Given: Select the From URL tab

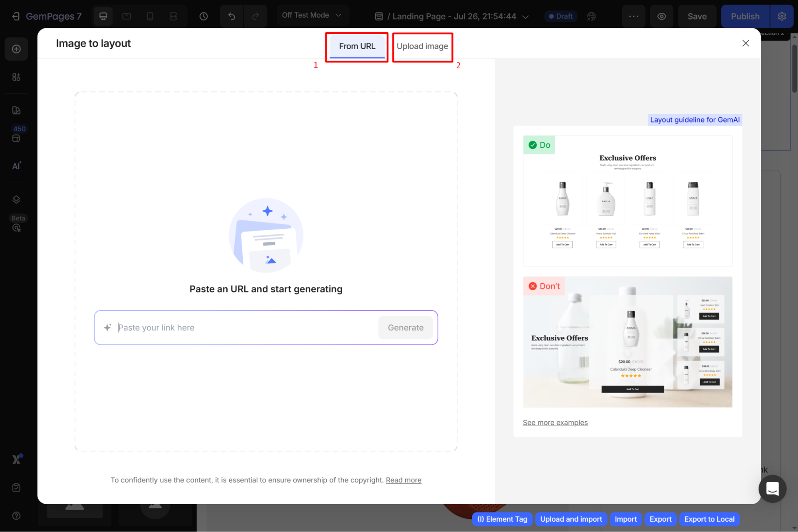Looking at the screenshot, I should pos(357,46).
